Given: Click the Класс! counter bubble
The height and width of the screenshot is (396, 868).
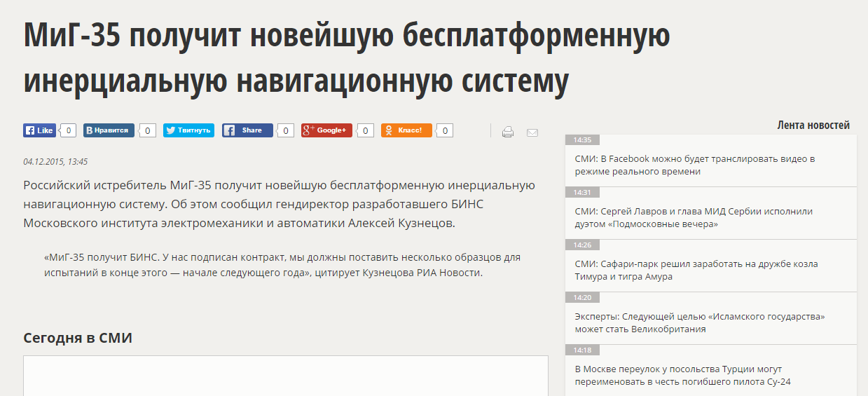Looking at the screenshot, I should coord(444,130).
